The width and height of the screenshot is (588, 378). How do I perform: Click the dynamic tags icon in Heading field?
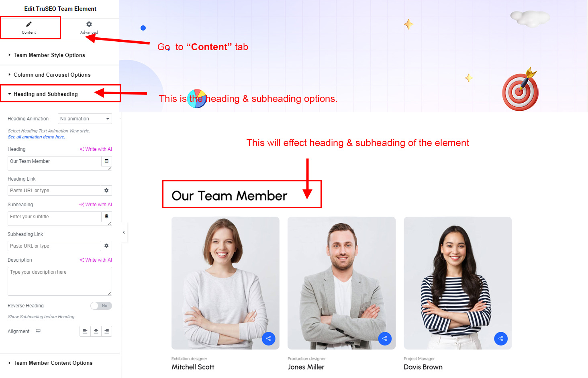(x=106, y=161)
